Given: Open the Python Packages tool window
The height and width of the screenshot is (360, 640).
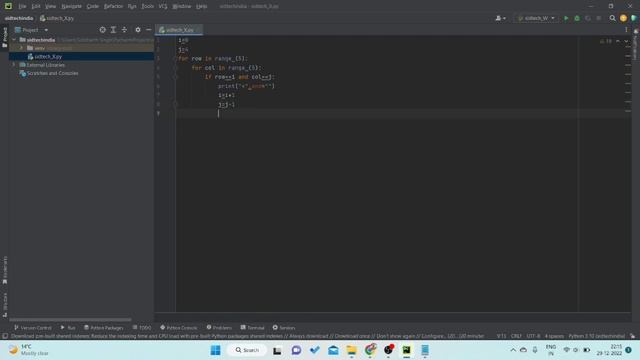Looking at the screenshot, I should (104, 328).
